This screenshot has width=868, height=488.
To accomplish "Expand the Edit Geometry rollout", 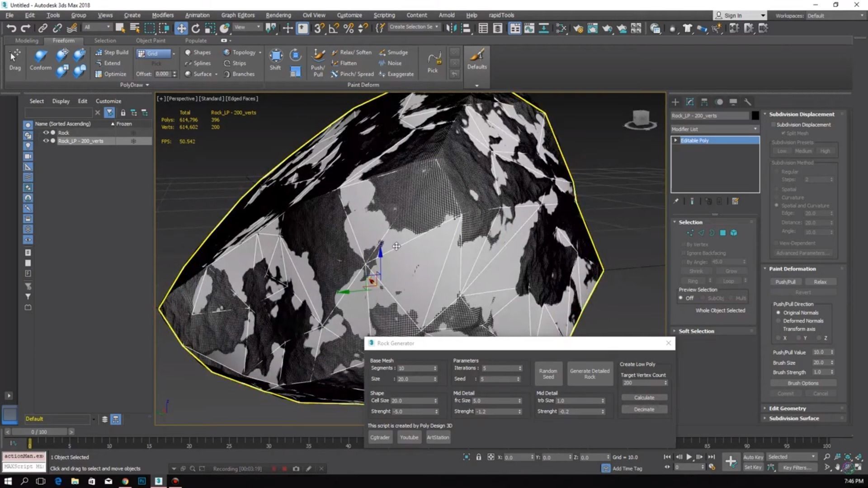I will tap(787, 408).
